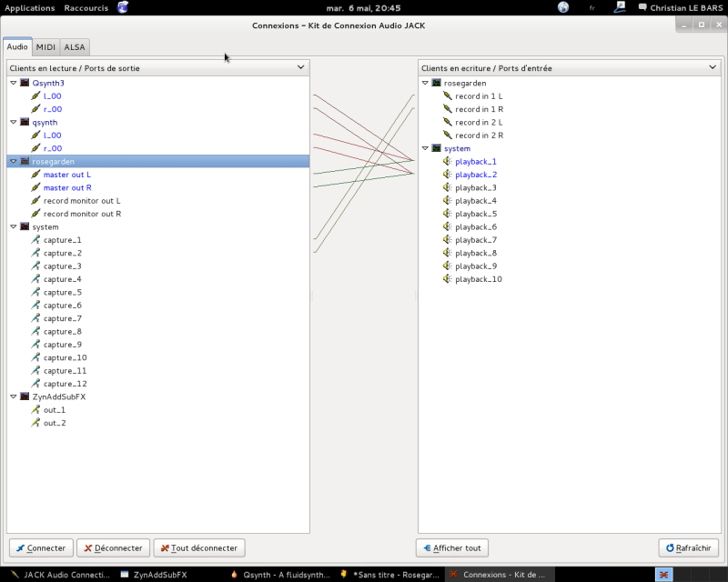The height and width of the screenshot is (582, 728).
Task: Click the QjackCtl tray icon in bottom panel
Action: pyautogui.click(x=664, y=575)
